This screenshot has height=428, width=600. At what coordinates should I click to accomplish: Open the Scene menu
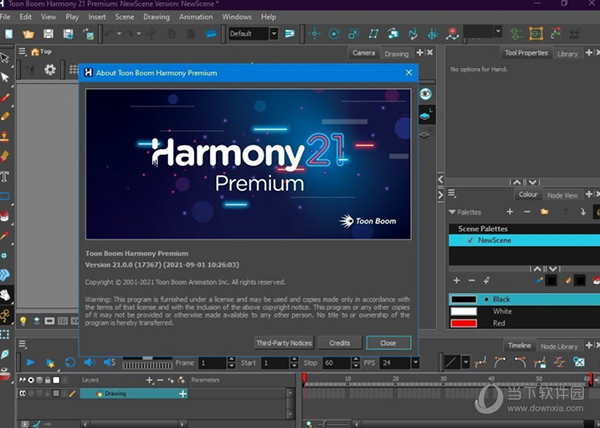point(124,17)
